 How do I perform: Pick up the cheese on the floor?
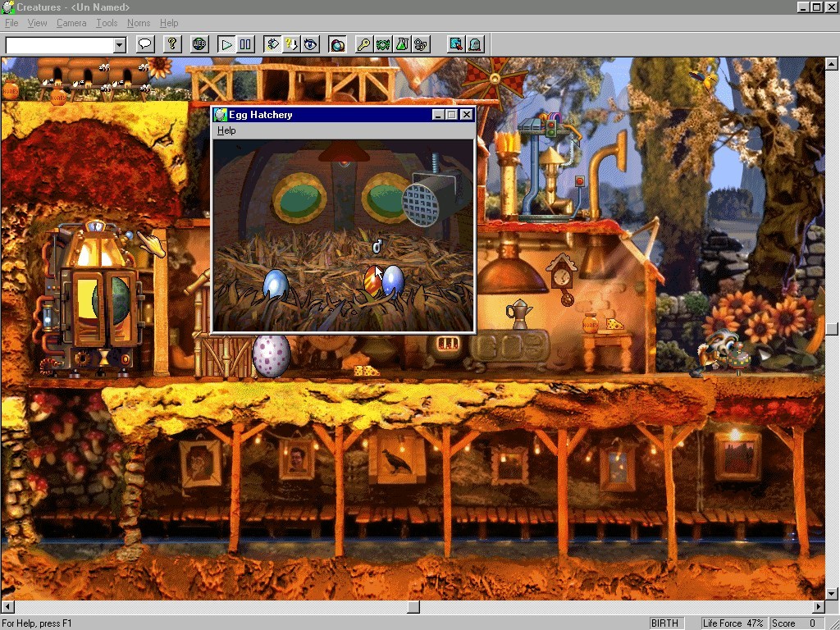(366, 370)
